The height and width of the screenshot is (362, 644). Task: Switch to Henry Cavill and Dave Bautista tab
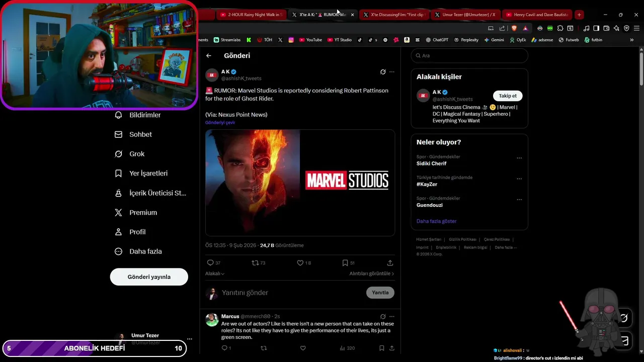point(537,15)
